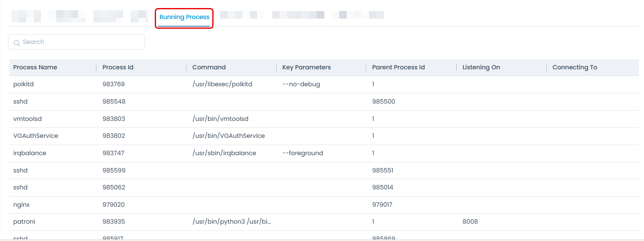
Task: Click listening port 8008 for patroni
Action: 470,222
